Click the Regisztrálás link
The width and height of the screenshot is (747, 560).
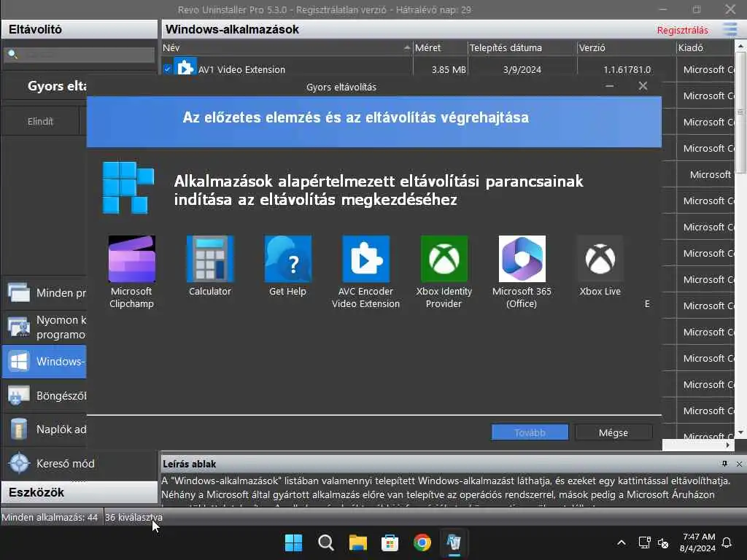tap(682, 30)
